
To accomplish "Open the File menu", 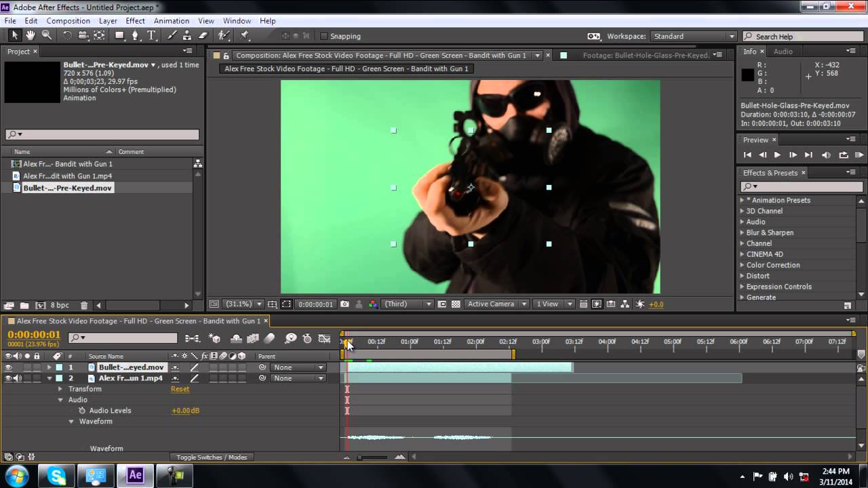I will tap(10, 21).
